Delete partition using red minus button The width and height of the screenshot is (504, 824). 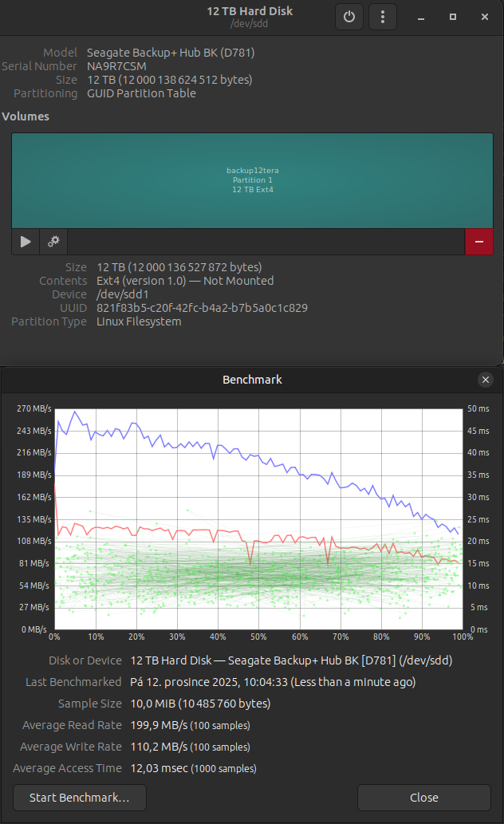pos(478,241)
